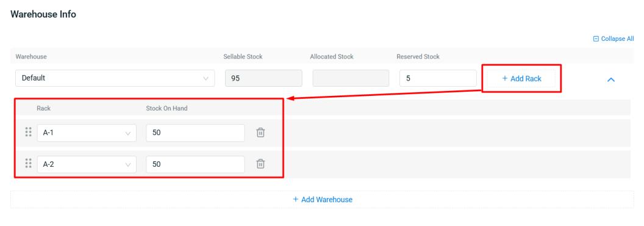Click the Collapse All link

pyautogui.click(x=614, y=38)
